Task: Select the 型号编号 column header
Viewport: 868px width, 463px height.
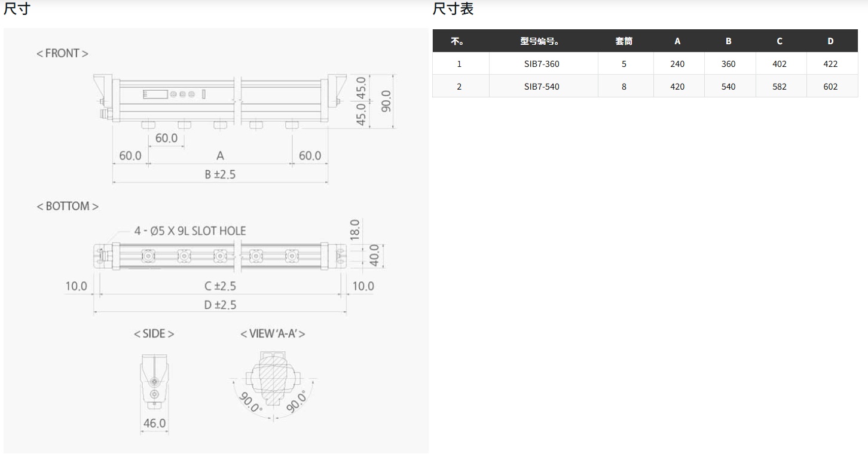Action: [539, 41]
